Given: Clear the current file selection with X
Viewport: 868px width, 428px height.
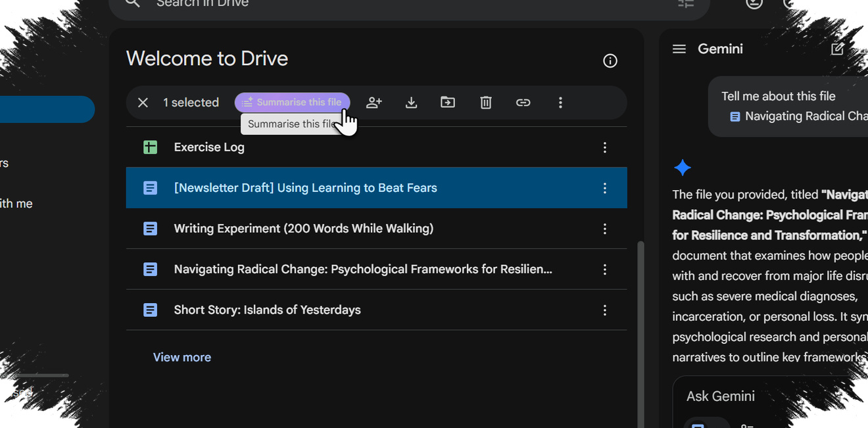Looking at the screenshot, I should point(143,103).
